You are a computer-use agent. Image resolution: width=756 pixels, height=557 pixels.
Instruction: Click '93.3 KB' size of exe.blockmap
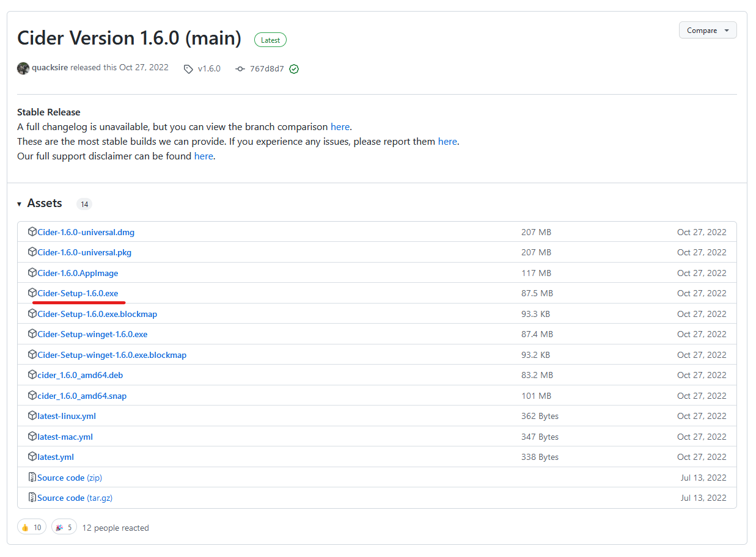click(x=535, y=314)
